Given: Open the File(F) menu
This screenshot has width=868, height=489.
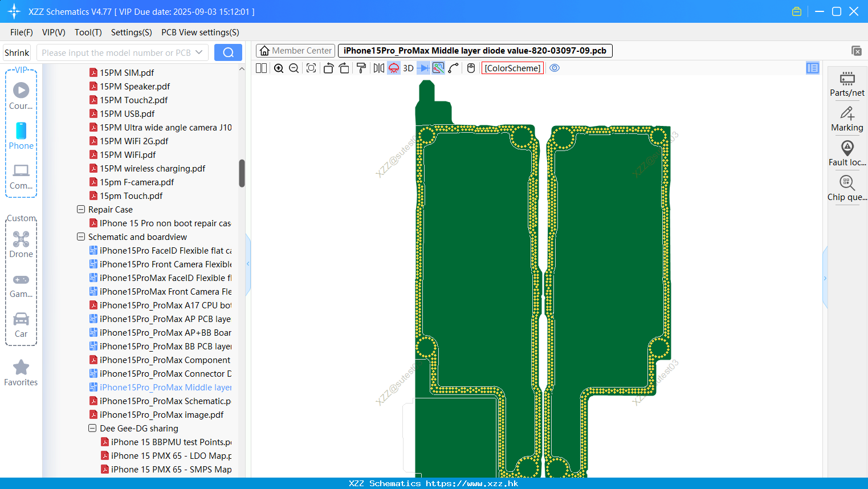Looking at the screenshot, I should 22,32.
